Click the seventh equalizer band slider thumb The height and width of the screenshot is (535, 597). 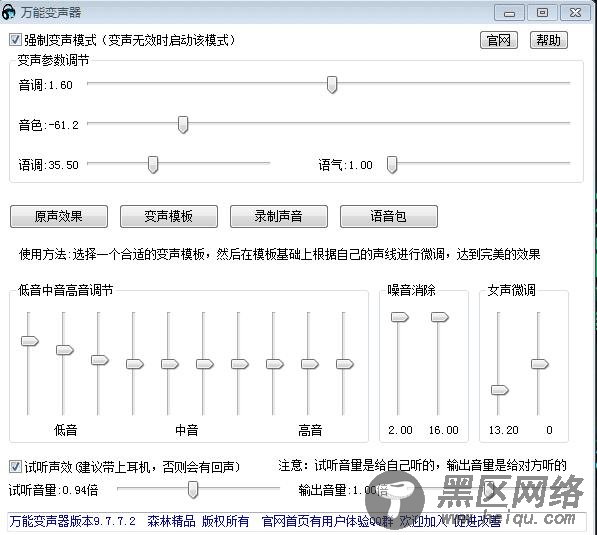240,364
